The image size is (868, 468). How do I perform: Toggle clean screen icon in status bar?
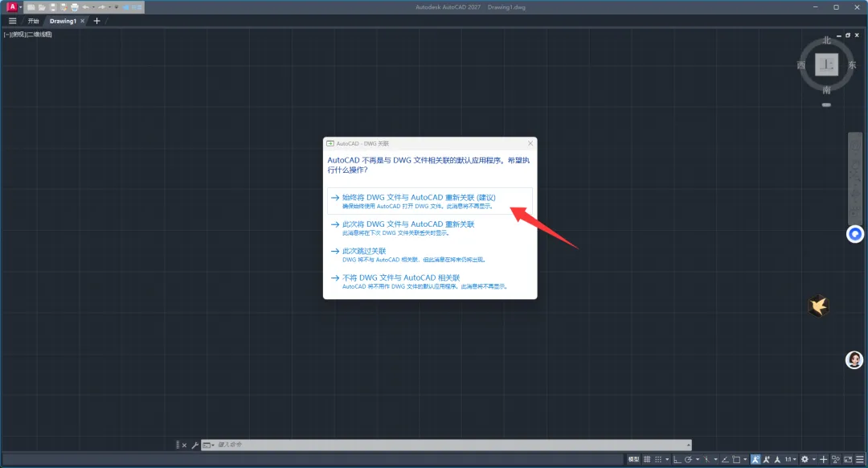[848, 459]
